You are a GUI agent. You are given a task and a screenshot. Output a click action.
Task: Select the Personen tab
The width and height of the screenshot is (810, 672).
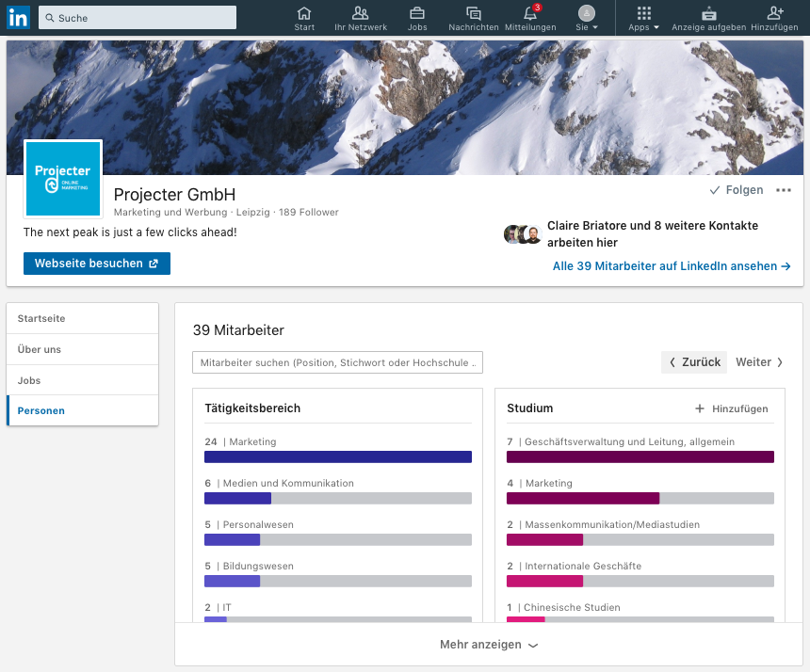click(x=83, y=411)
